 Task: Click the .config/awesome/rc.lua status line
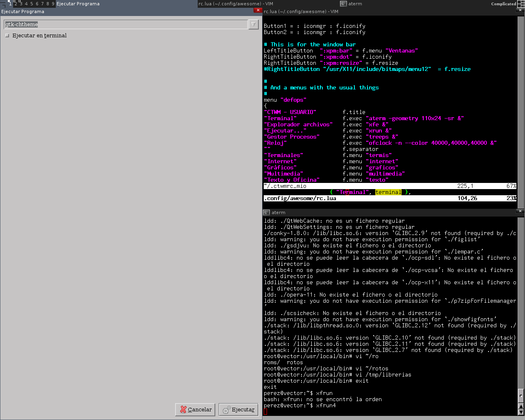click(x=390, y=198)
